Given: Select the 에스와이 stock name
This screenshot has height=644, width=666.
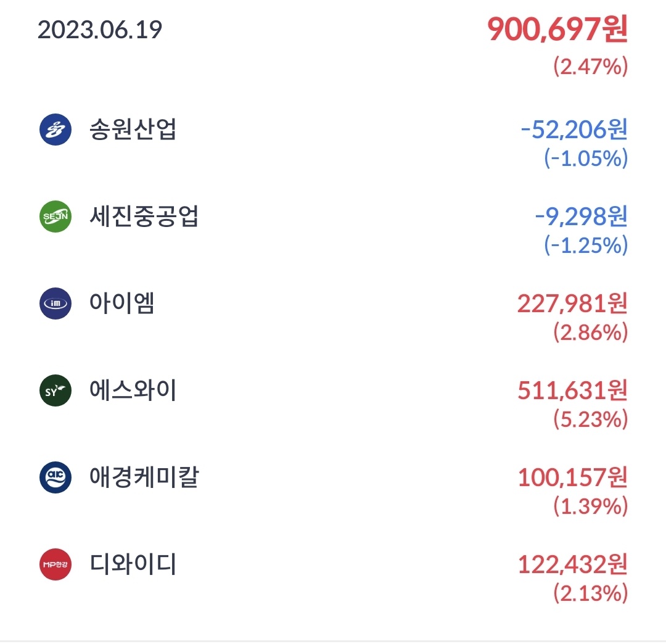Looking at the screenshot, I should [133, 390].
